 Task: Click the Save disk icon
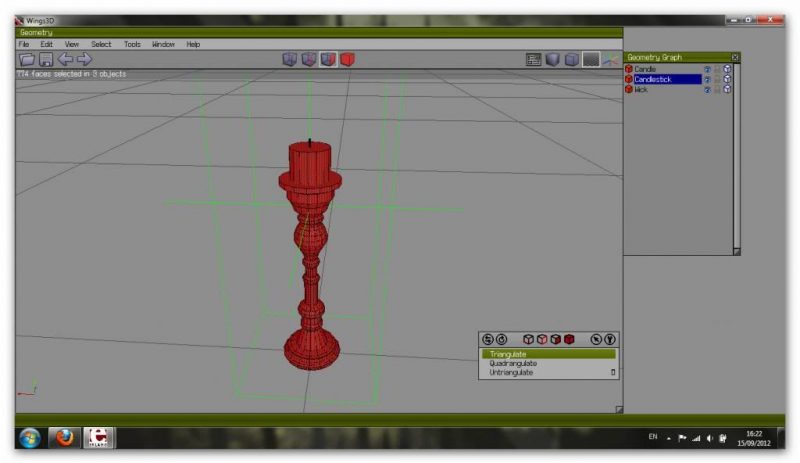click(x=45, y=60)
